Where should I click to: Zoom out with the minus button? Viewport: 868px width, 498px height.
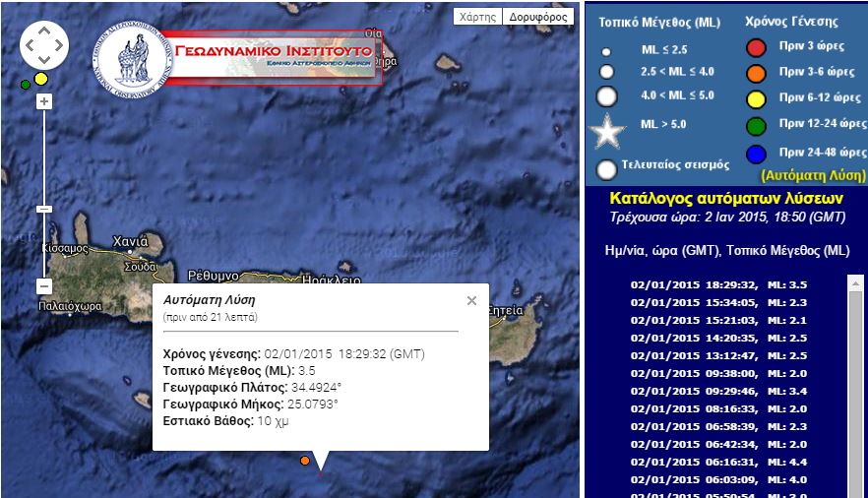pyautogui.click(x=43, y=286)
